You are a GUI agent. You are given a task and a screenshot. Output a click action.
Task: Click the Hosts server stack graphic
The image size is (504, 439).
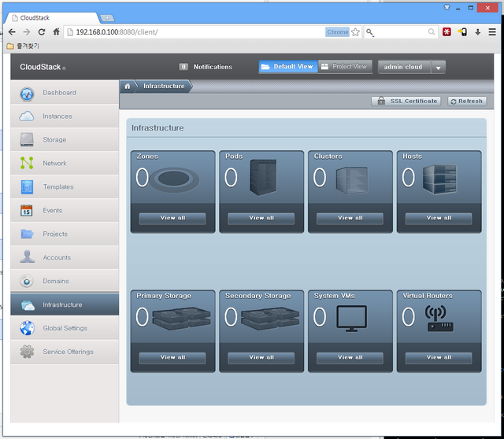tap(439, 179)
